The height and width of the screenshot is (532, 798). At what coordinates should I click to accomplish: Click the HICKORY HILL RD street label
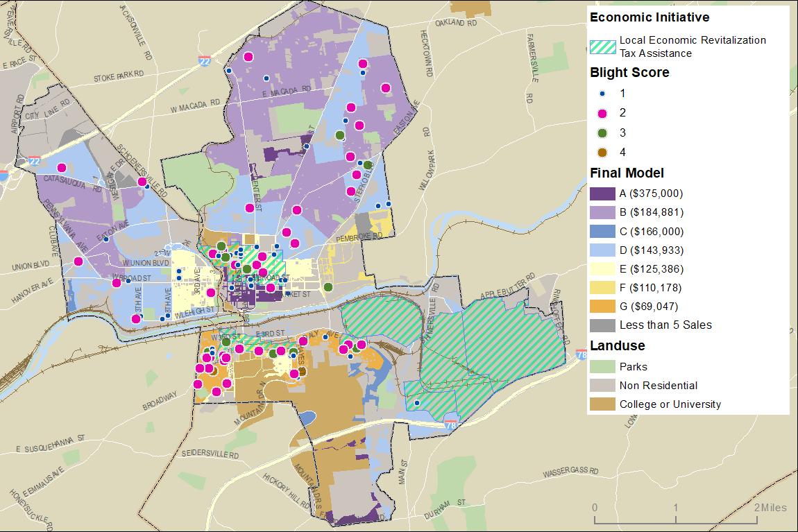click(286, 491)
